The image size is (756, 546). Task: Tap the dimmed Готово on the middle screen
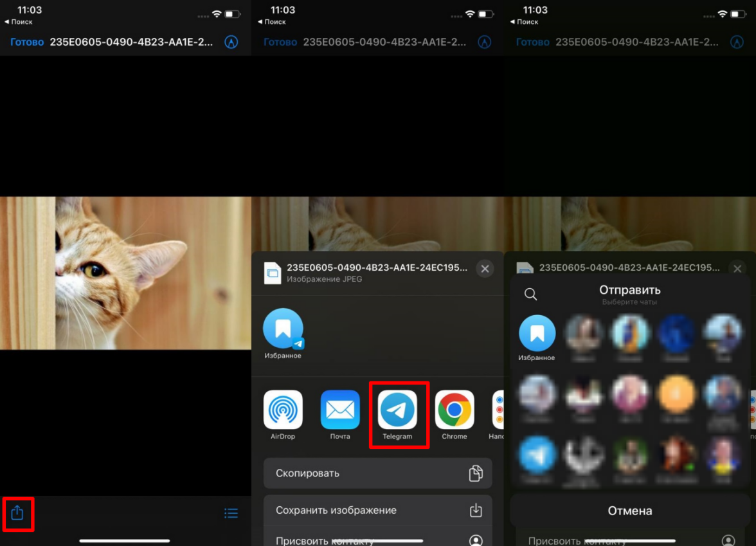(x=280, y=42)
